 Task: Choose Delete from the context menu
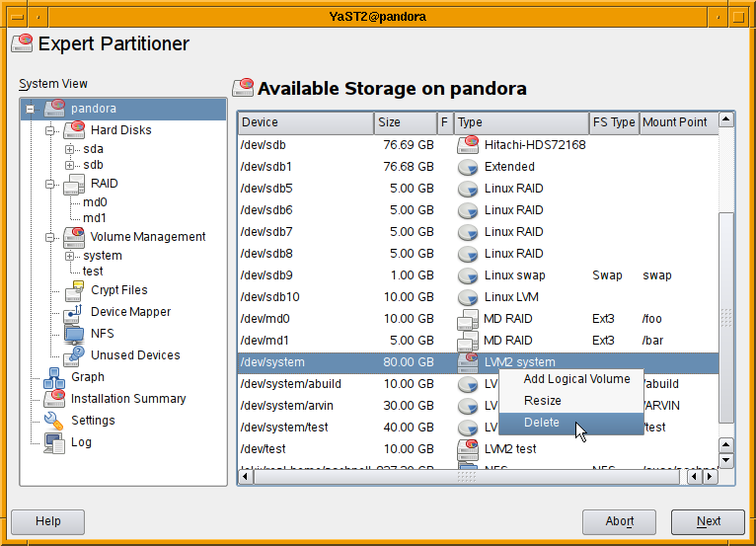571,423
